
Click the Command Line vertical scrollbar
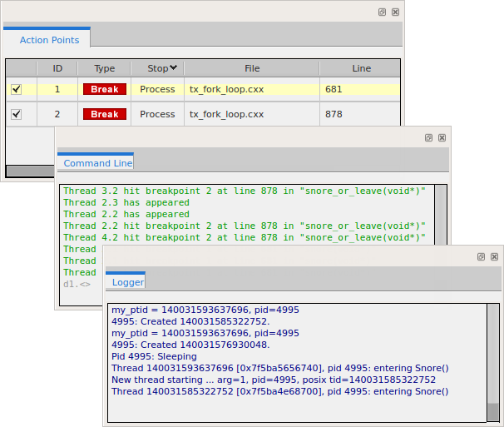[441, 216]
